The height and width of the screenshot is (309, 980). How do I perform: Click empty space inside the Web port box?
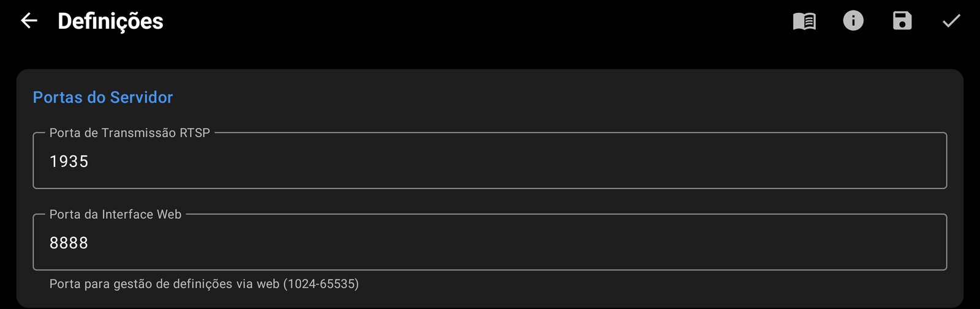tap(521, 243)
